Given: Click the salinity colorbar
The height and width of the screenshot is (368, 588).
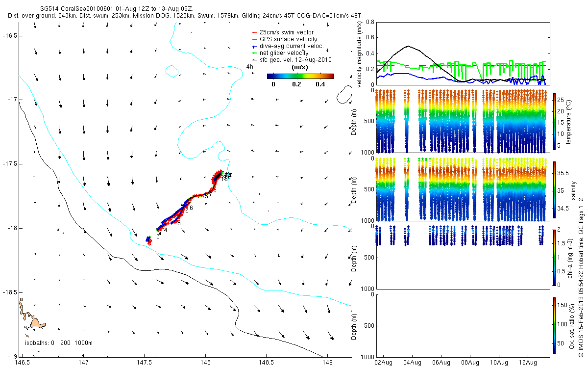Looking at the screenshot, I should 554,190.
